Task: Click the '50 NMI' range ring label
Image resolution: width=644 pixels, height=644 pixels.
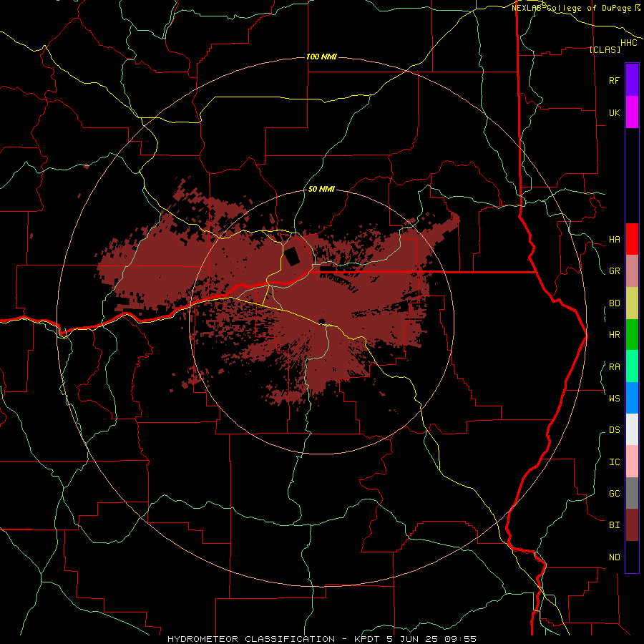Action: pos(321,190)
